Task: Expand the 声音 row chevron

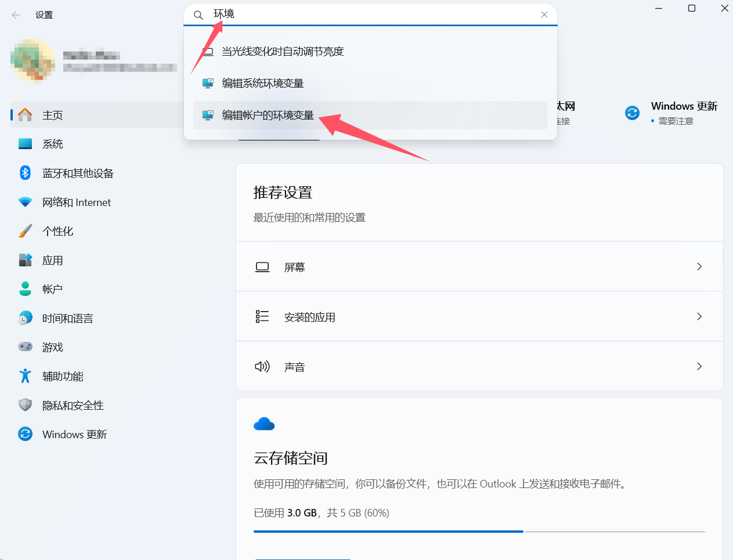Action: (x=699, y=366)
